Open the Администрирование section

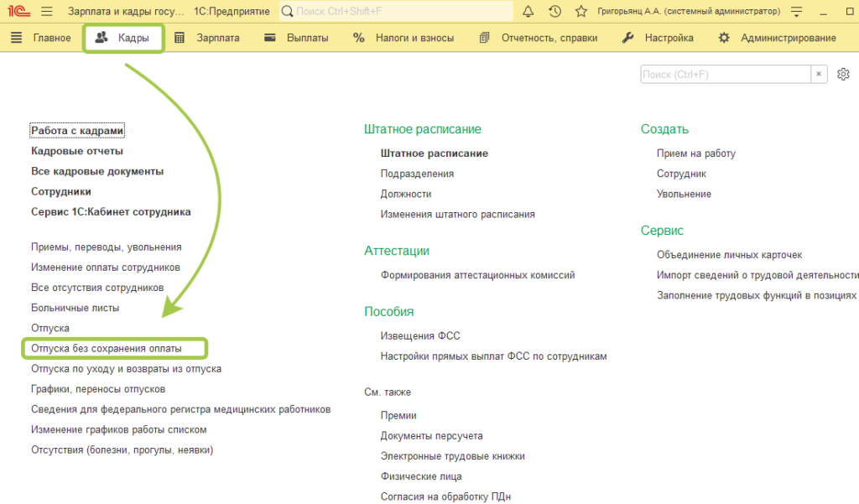click(x=777, y=38)
